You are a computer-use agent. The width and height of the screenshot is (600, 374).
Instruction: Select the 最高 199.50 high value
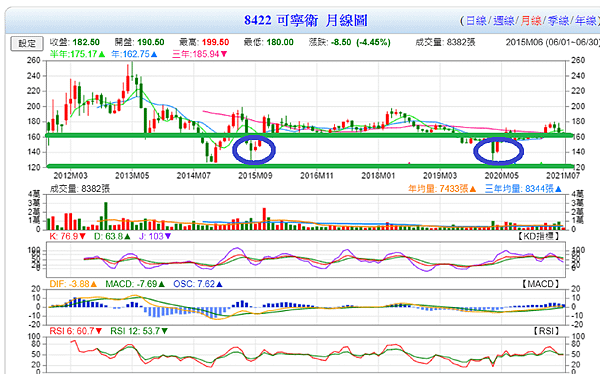pos(204,42)
